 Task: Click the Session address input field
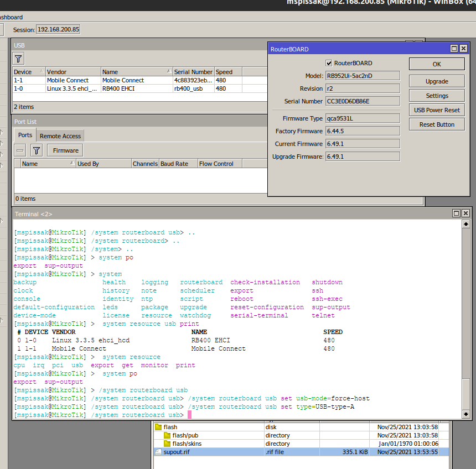click(x=57, y=29)
